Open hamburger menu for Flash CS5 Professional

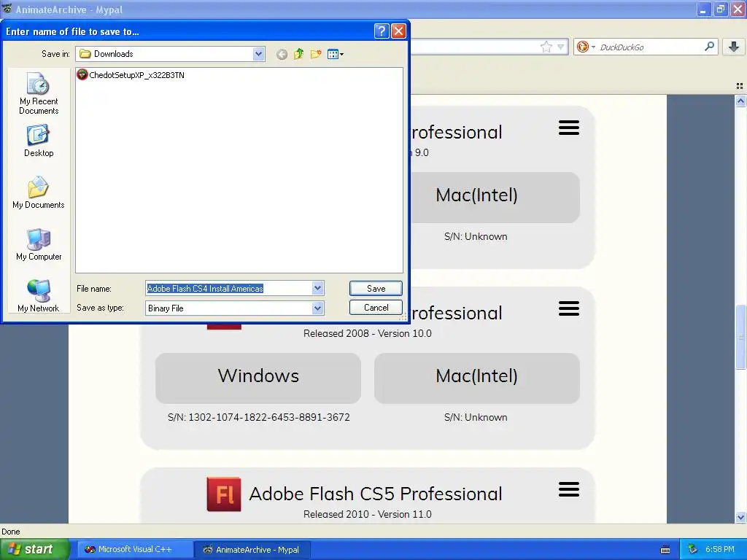(x=569, y=489)
